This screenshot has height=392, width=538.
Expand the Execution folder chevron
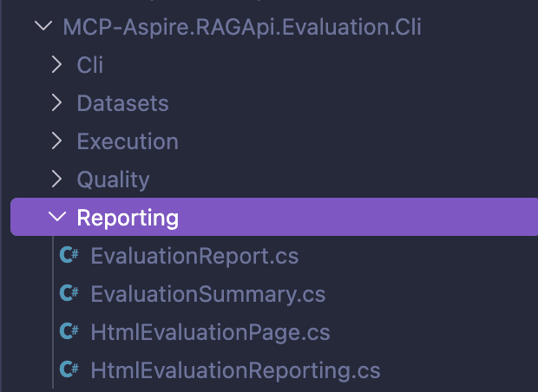[56, 141]
